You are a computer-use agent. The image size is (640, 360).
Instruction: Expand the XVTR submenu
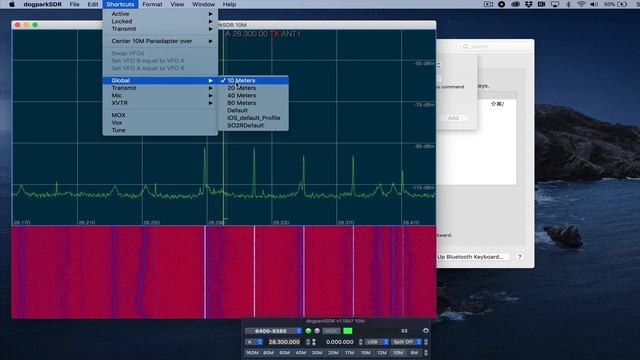pyautogui.click(x=160, y=103)
